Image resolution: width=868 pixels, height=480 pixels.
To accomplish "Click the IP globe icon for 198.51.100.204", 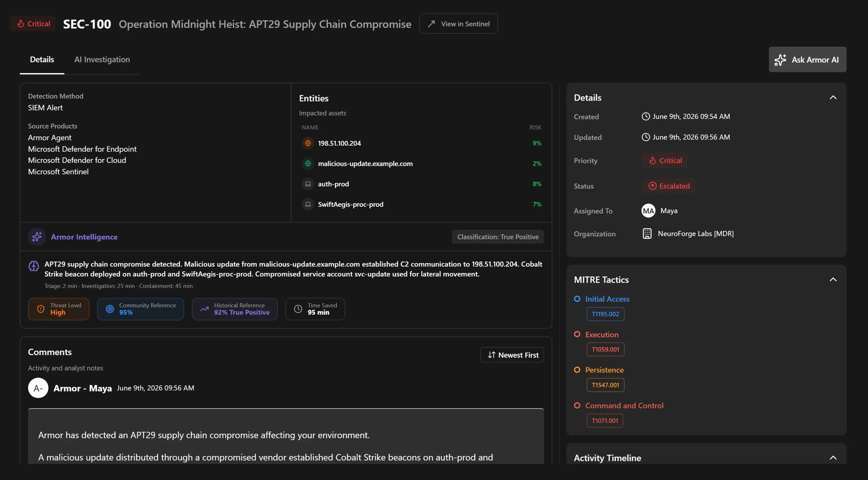I will click(308, 143).
